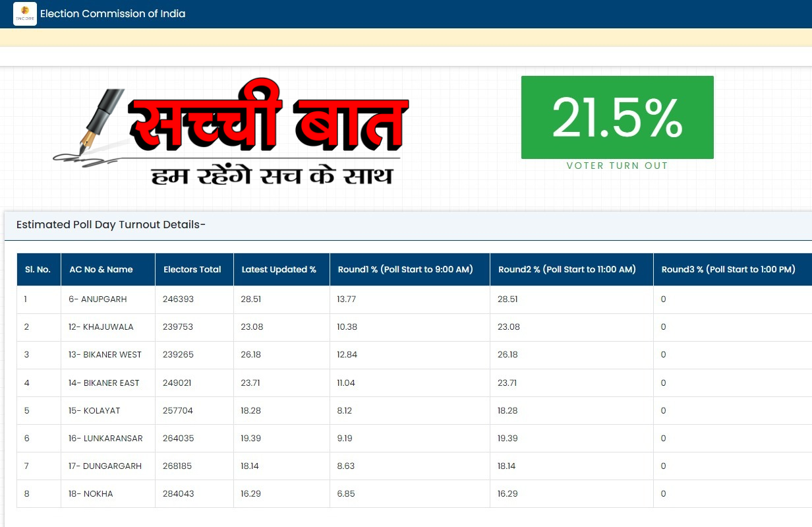Viewport: 812px width, 527px height.
Task: Open the Election Commission of India title
Action: pyautogui.click(x=113, y=14)
